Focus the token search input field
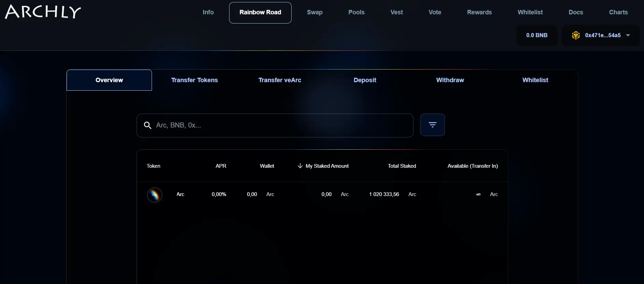Screen dimensions: 644x284 pos(280,125)
